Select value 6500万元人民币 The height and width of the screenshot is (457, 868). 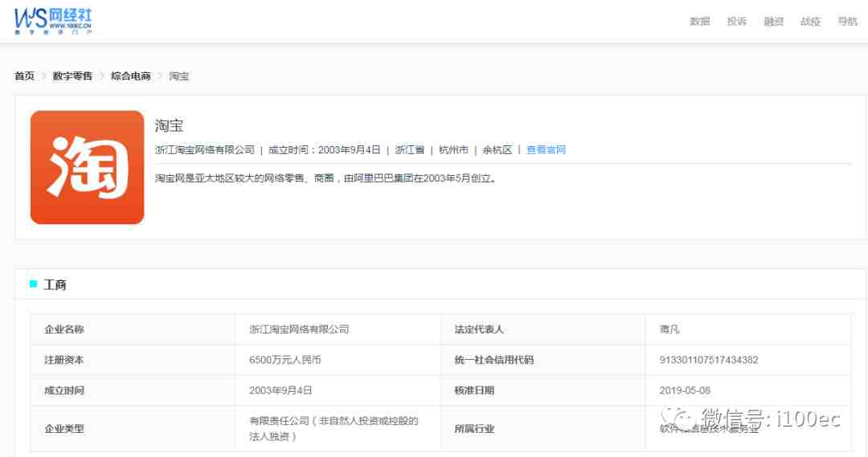[x=285, y=360]
